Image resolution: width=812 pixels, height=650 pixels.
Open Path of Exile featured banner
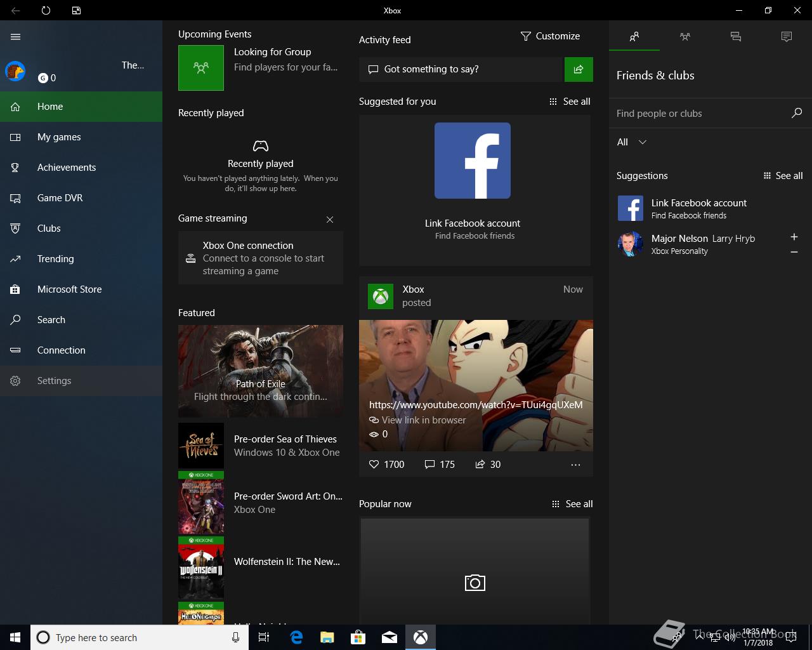261,371
